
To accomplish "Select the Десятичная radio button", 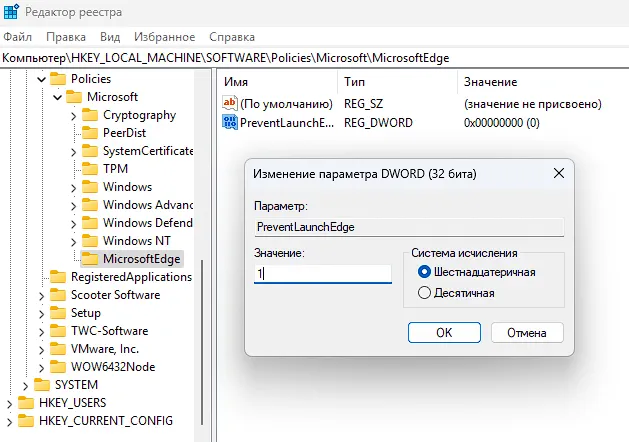I will click(424, 293).
